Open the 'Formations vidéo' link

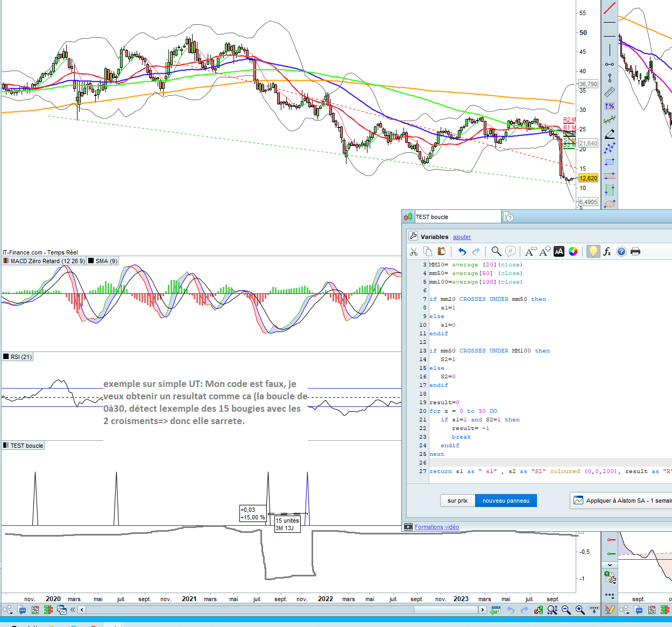pyautogui.click(x=436, y=527)
